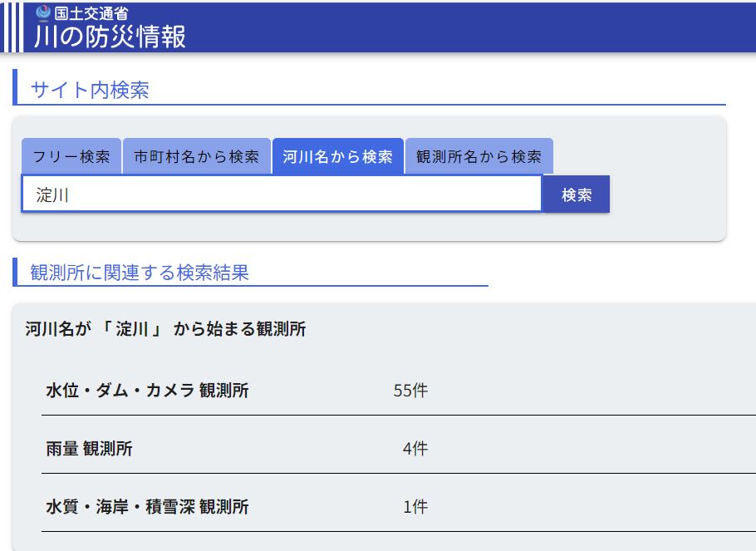Click the search box containing 淀川
The image size is (756, 551).
pos(281,194)
